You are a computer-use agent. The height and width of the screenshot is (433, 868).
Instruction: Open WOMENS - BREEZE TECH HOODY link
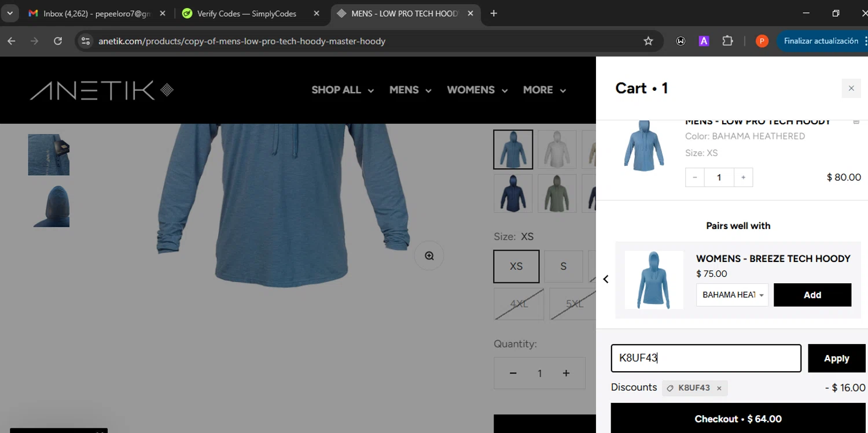coord(773,258)
